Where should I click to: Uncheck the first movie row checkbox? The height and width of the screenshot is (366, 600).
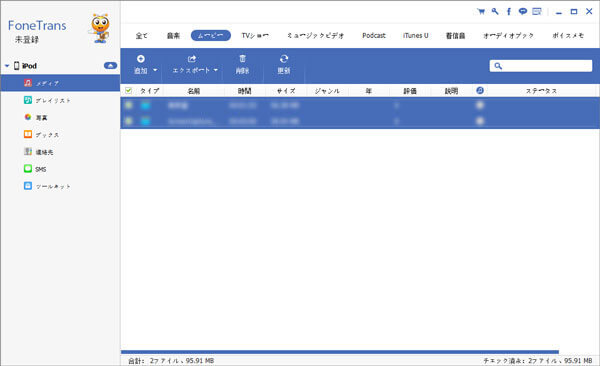(x=129, y=105)
